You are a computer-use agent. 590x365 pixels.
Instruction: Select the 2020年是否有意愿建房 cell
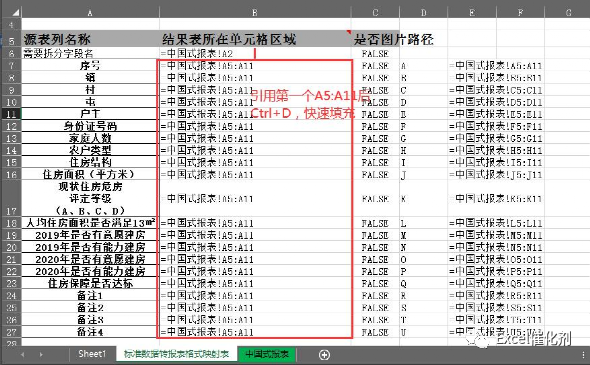point(90,259)
